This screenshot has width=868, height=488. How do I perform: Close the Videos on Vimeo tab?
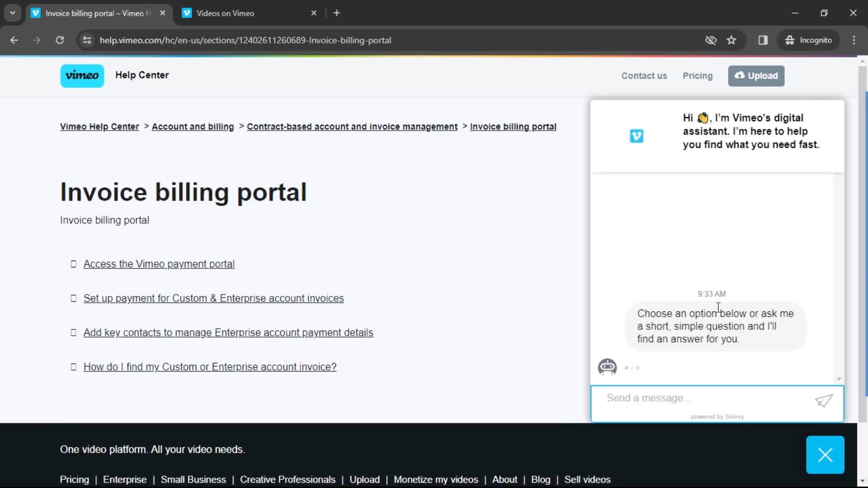click(314, 13)
